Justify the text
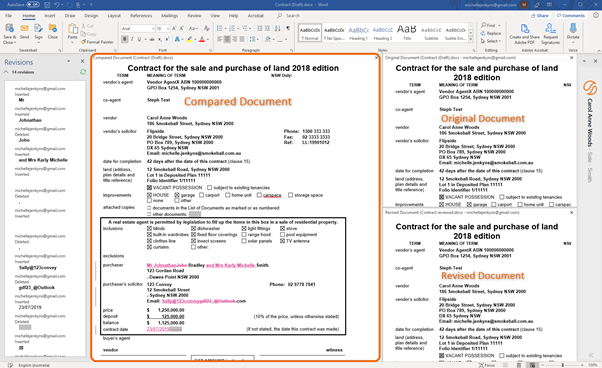The image size is (602, 368). 242,39
